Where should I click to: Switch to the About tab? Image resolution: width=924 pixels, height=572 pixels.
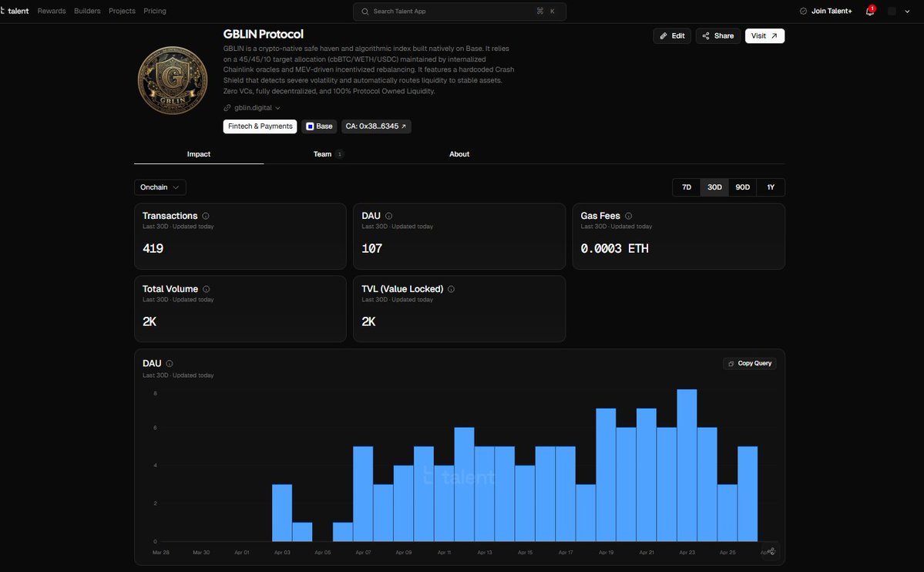[x=459, y=154]
